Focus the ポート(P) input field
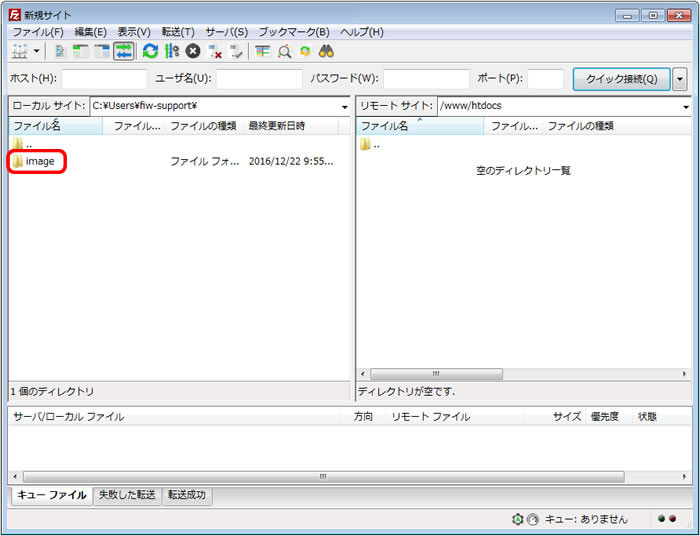The height and width of the screenshot is (536, 700). click(546, 79)
